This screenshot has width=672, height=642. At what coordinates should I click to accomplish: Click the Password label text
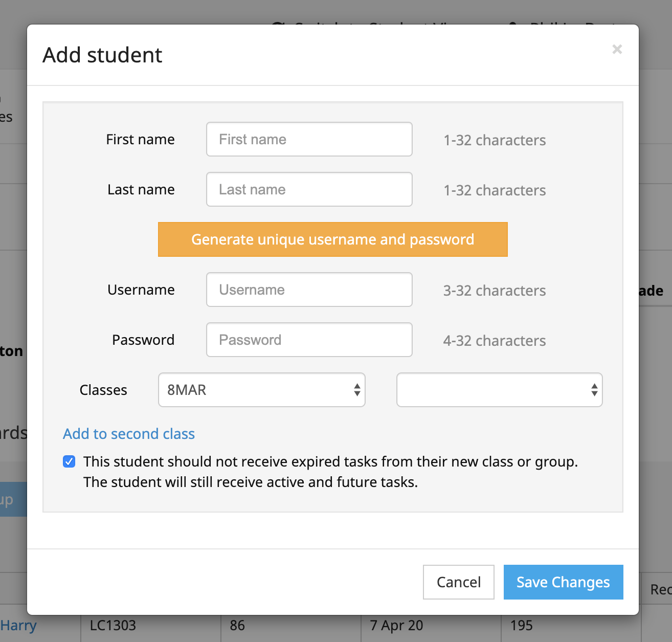point(143,340)
